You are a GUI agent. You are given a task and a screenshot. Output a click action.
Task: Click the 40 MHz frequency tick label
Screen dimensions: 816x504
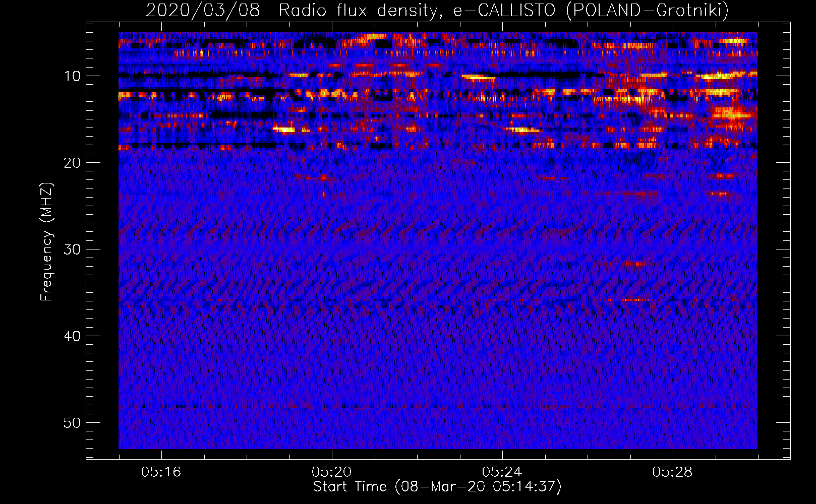(x=73, y=336)
